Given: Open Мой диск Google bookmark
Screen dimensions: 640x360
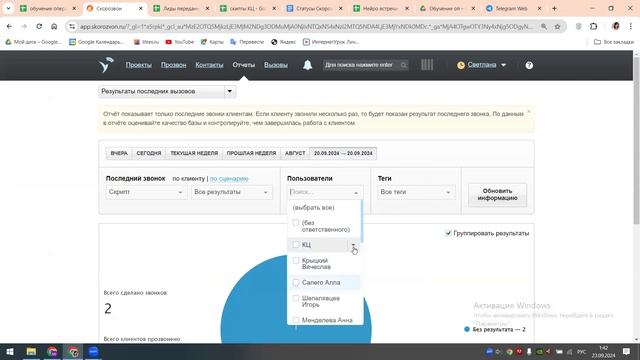Looking at the screenshot, I should (x=33, y=42).
